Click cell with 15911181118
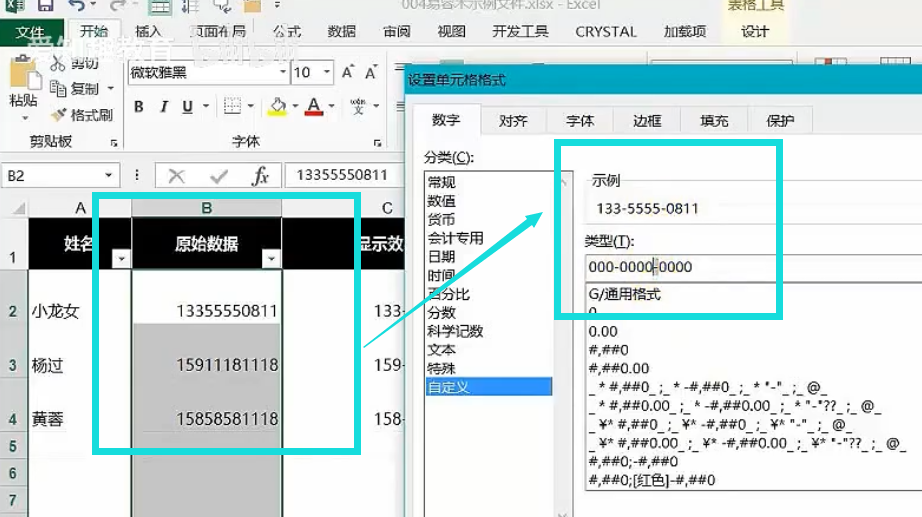Screen dimensions: 922x517 [206, 365]
